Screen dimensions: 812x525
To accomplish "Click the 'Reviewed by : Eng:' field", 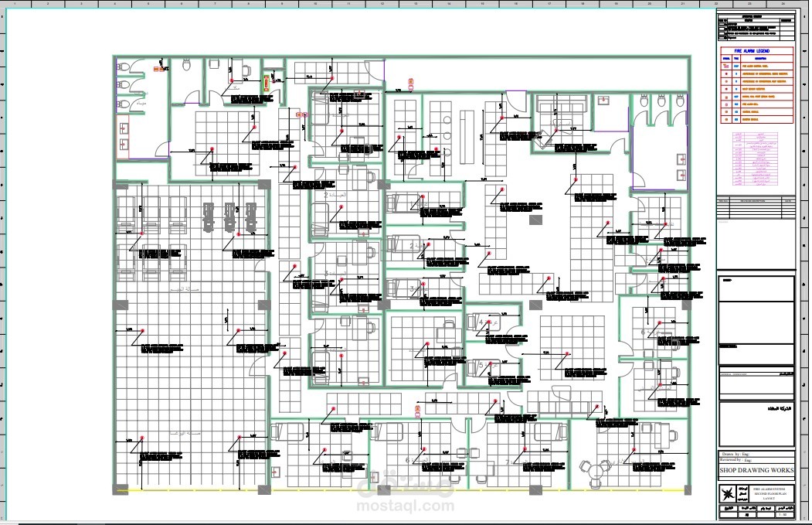I will 756,460.
